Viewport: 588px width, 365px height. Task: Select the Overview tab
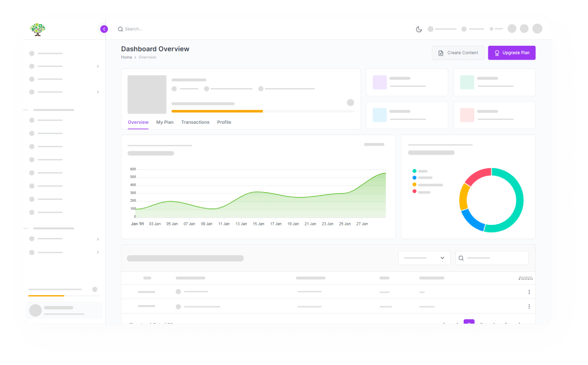point(138,122)
